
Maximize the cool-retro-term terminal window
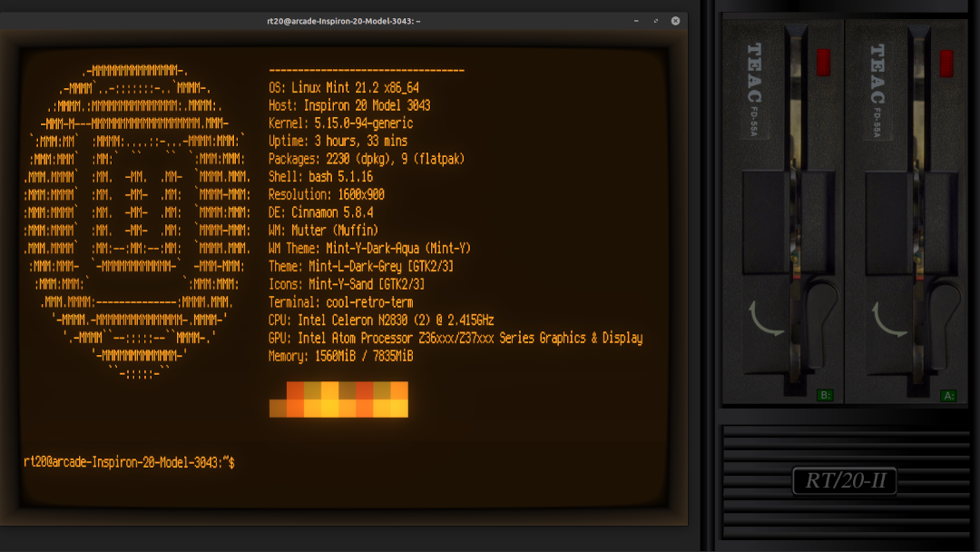pos(656,21)
